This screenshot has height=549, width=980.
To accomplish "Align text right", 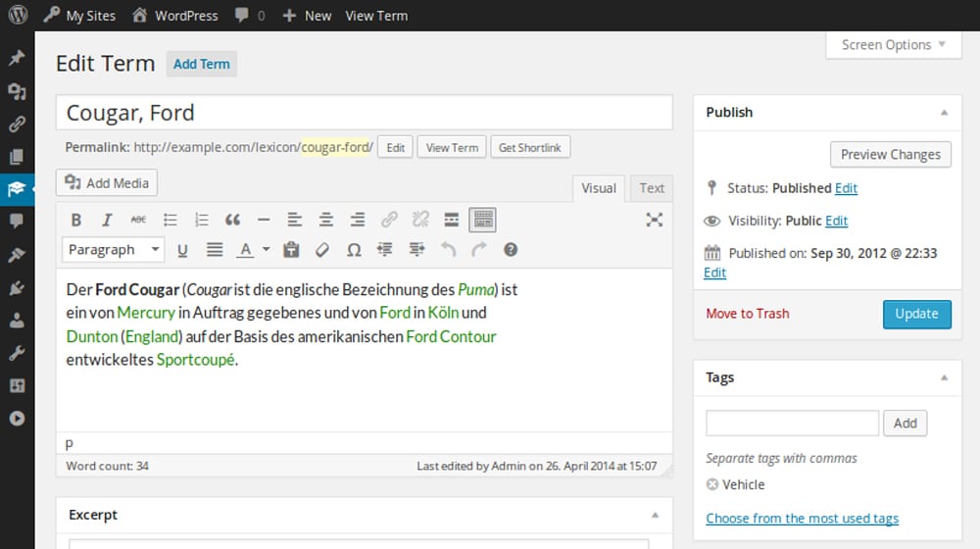I will tap(358, 220).
